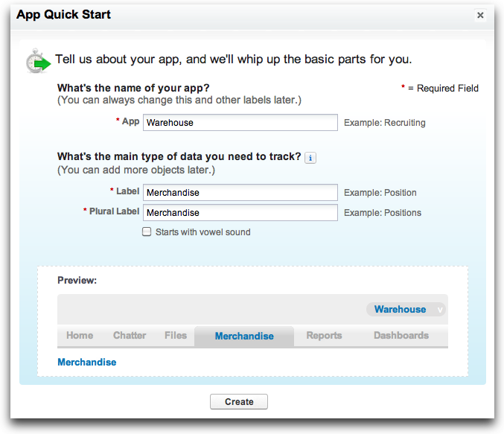Select the Plural Label input field
504x434 pixels.
pyautogui.click(x=240, y=212)
